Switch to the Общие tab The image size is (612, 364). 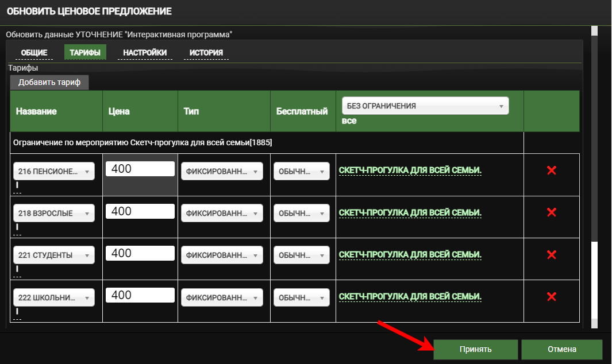pos(34,53)
